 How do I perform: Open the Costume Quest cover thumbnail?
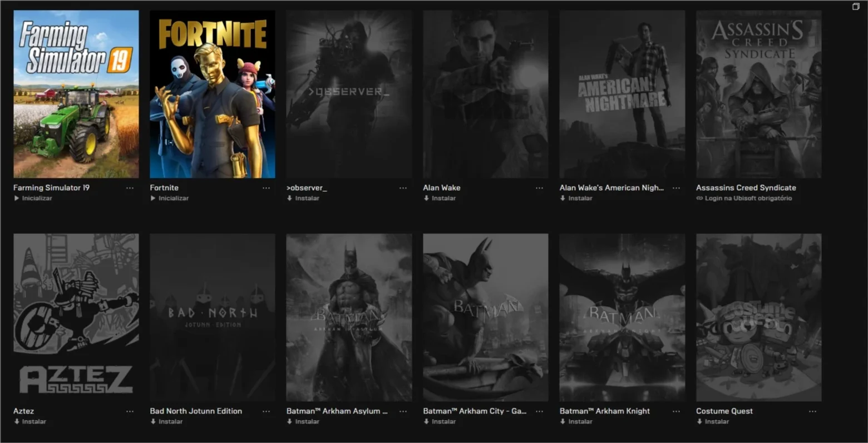click(x=759, y=317)
